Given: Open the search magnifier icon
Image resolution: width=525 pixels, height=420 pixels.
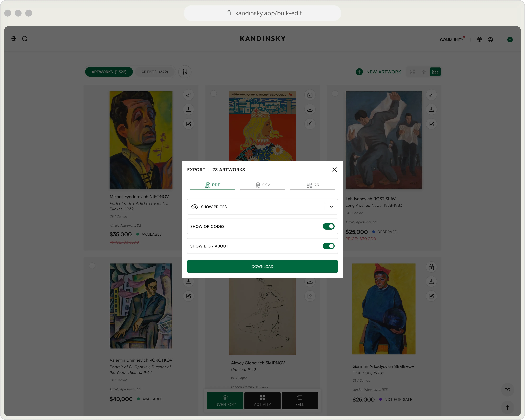Looking at the screenshot, I should point(25,39).
